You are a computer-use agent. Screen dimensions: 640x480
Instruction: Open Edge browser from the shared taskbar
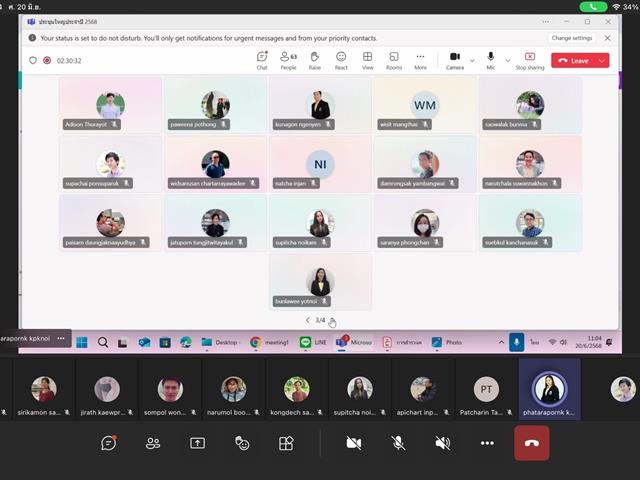[186, 342]
